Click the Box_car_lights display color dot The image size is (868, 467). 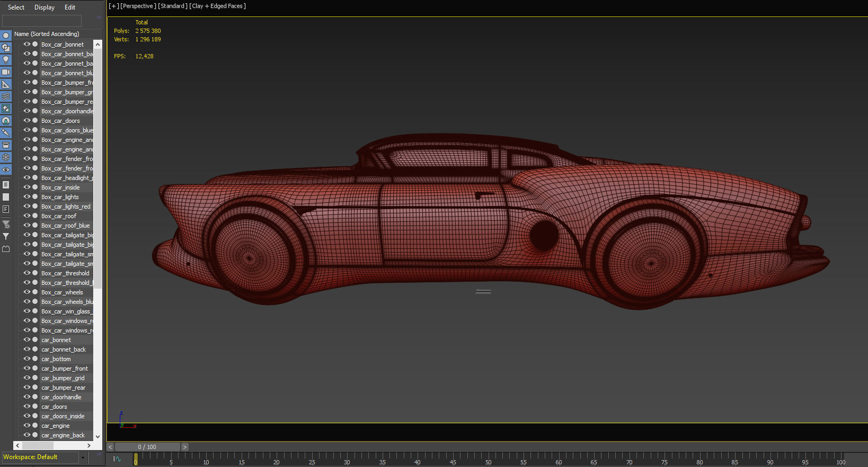pyautogui.click(x=35, y=197)
